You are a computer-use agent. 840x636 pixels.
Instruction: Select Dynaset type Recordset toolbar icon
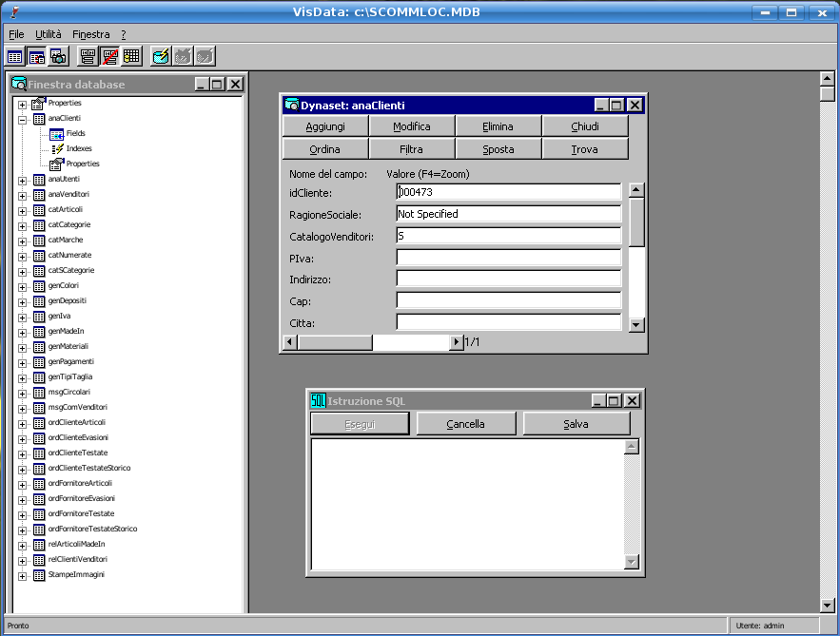[x=37, y=56]
